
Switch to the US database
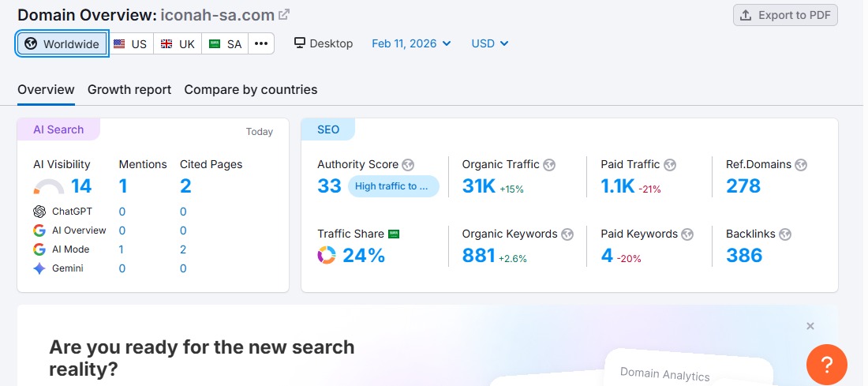130,43
